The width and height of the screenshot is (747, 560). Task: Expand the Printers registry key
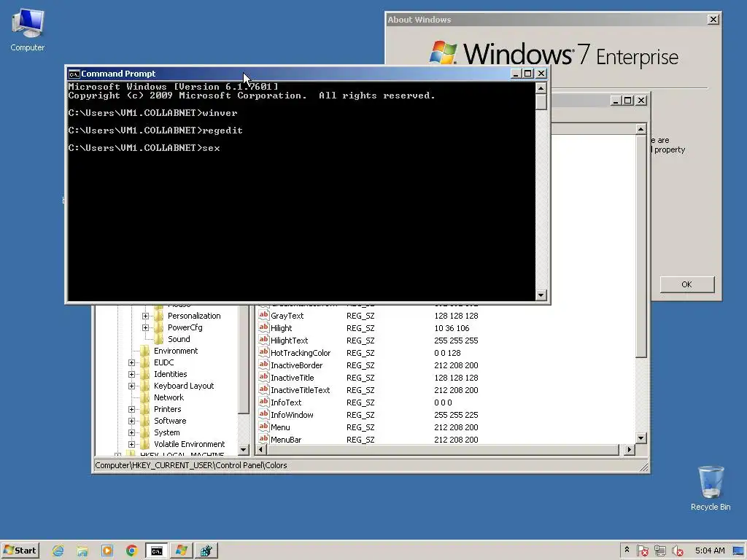131,410
